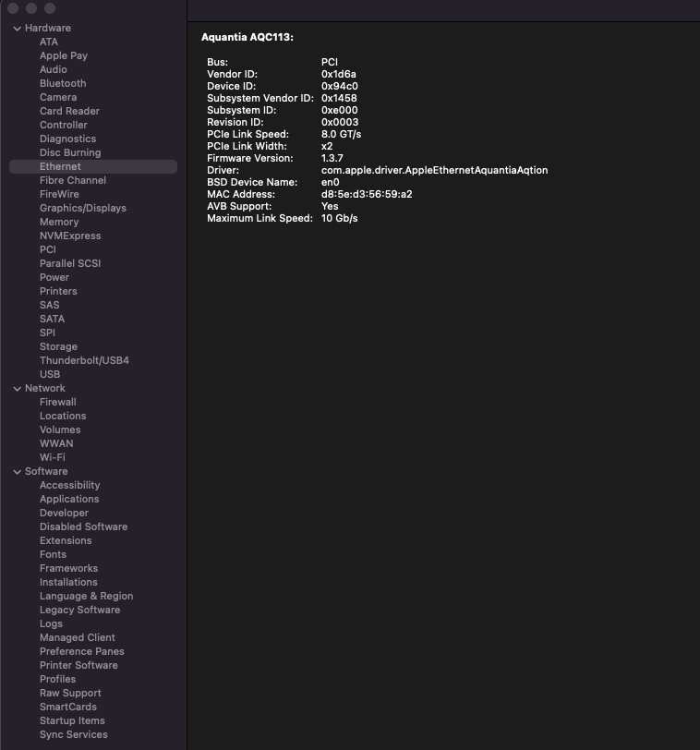Open Card Reader details
This screenshot has height=750, width=700.
pyautogui.click(x=69, y=112)
